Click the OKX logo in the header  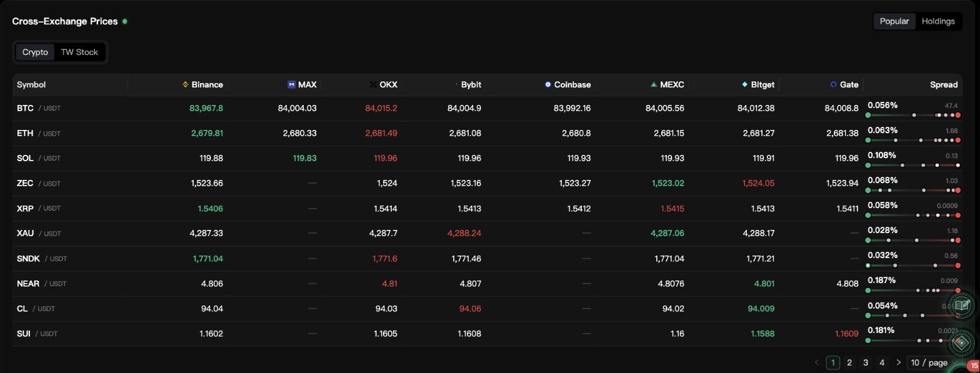[374, 84]
